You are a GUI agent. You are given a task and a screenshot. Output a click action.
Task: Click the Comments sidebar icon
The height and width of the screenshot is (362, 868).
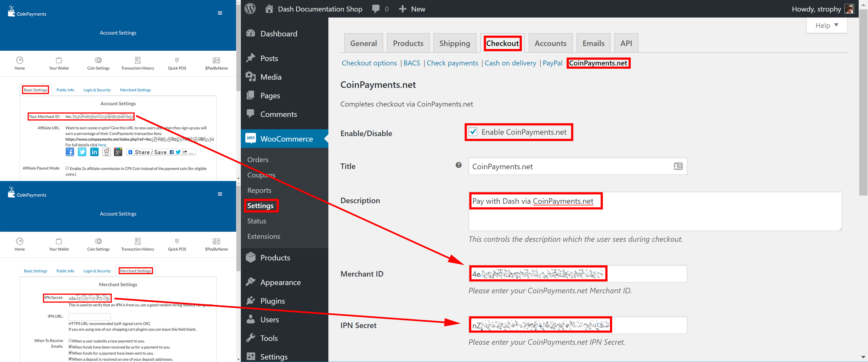[x=251, y=114]
